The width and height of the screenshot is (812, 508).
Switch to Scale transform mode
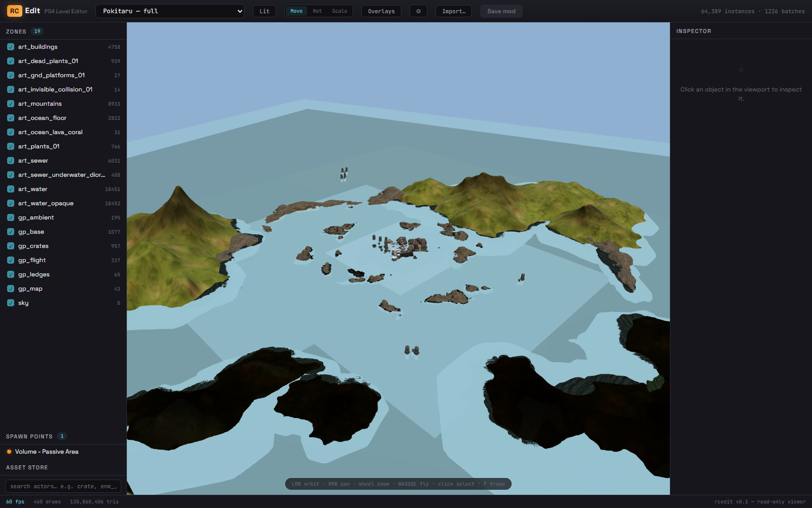click(x=340, y=11)
